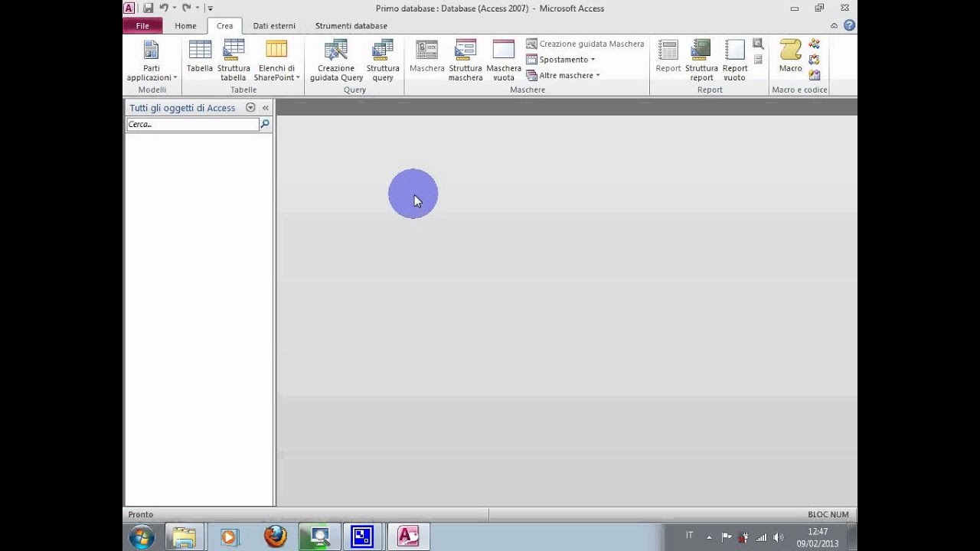The width and height of the screenshot is (980, 551).
Task: Open Customize Quick Access Toolbar dropdown
Action: [210, 8]
